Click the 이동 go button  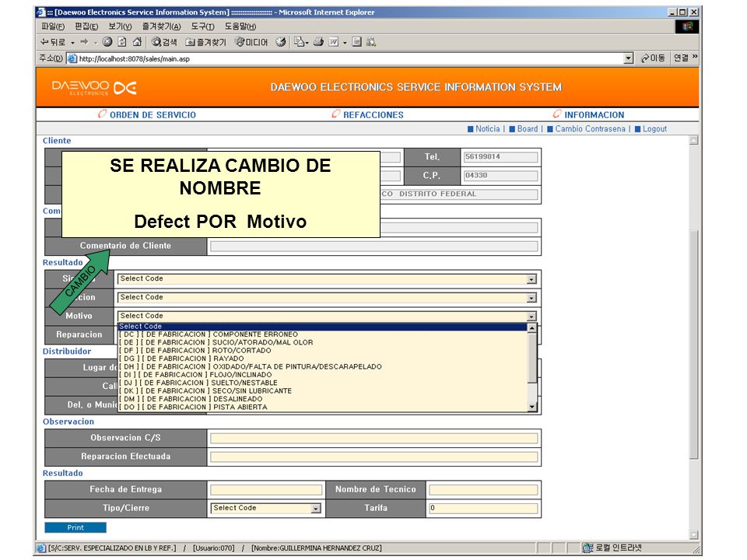tap(653, 58)
